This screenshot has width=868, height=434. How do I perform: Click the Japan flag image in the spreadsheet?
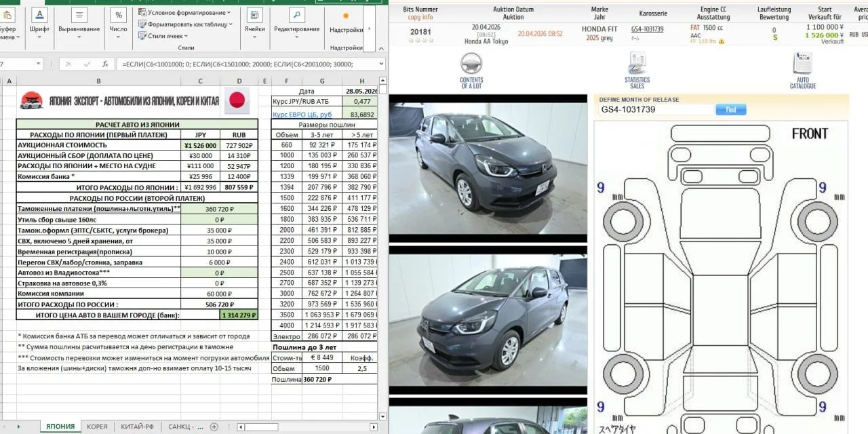(237, 100)
